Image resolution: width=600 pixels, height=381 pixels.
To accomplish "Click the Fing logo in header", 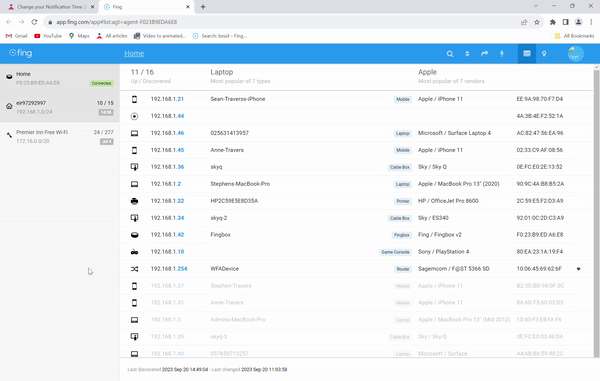I will 21,53.
